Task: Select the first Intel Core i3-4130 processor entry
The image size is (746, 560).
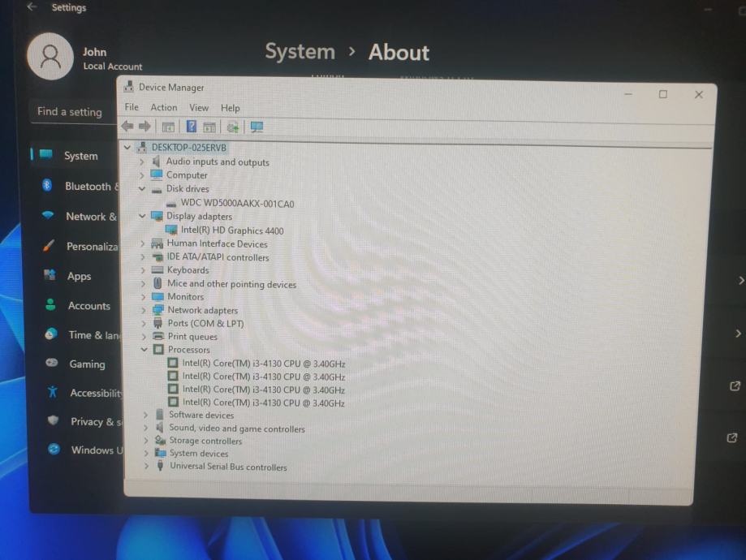Action: pyautogui.click(x=264, y=364)
